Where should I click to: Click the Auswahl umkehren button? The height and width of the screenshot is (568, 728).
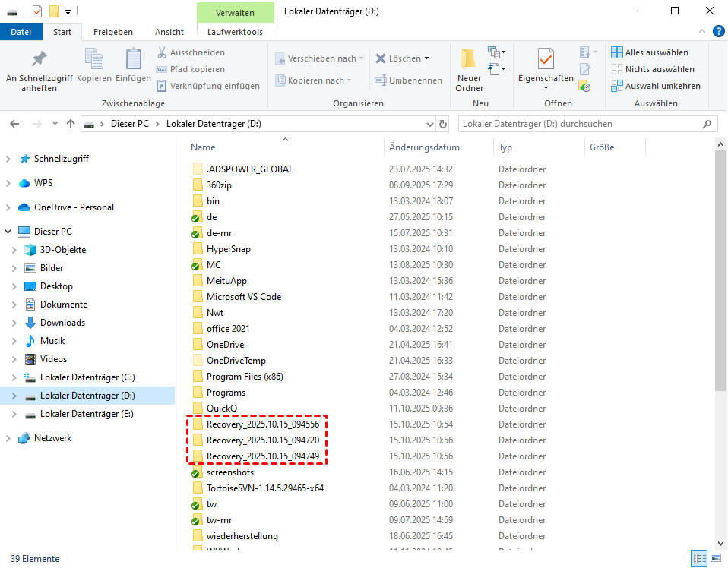(656, 86)
